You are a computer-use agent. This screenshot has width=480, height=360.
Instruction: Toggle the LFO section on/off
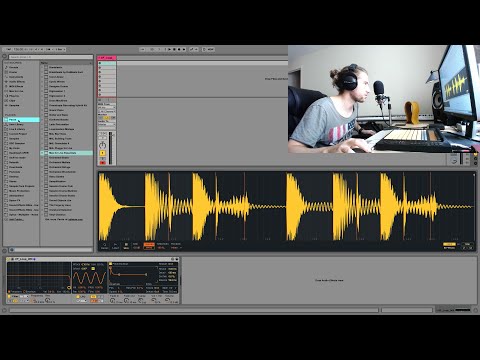[x=78, y=296]
